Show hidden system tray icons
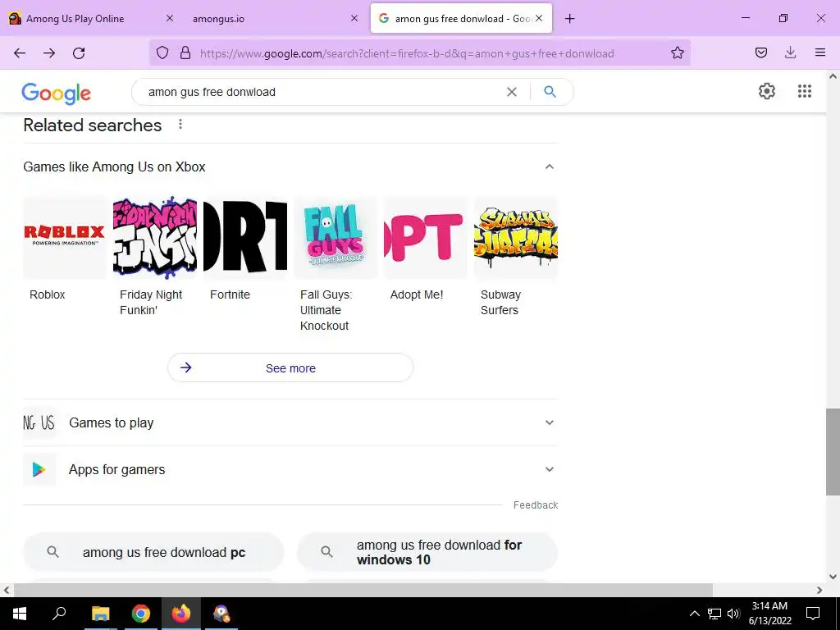The height and width of the screenshot is (630, 840). [694, 614]
